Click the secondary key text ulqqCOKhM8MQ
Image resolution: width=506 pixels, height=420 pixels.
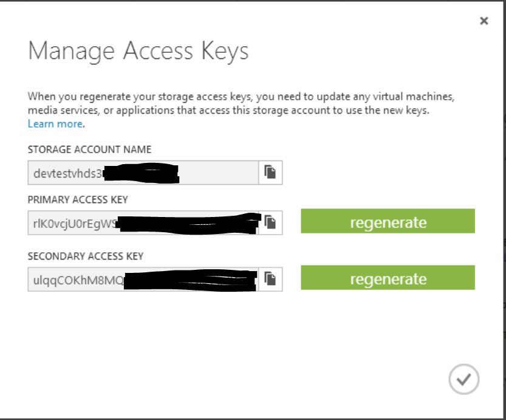point(78,280)
